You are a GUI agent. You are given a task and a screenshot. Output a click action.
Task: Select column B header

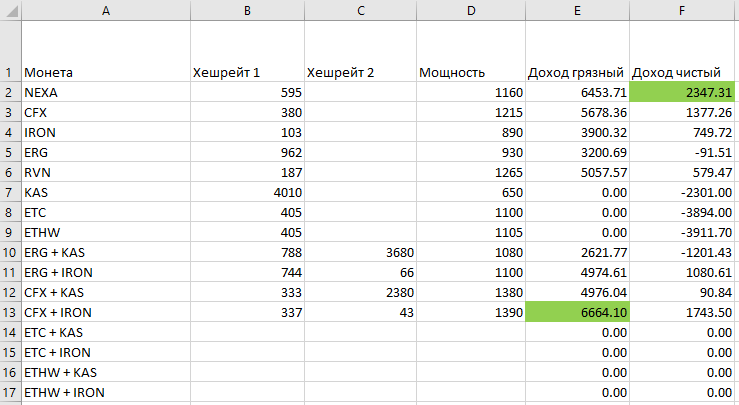point(247,10)
